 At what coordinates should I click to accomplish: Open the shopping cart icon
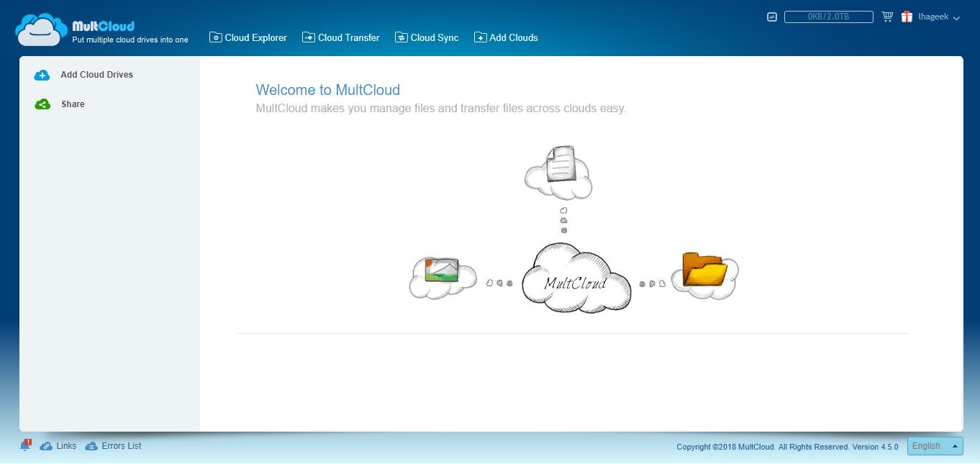887,17
